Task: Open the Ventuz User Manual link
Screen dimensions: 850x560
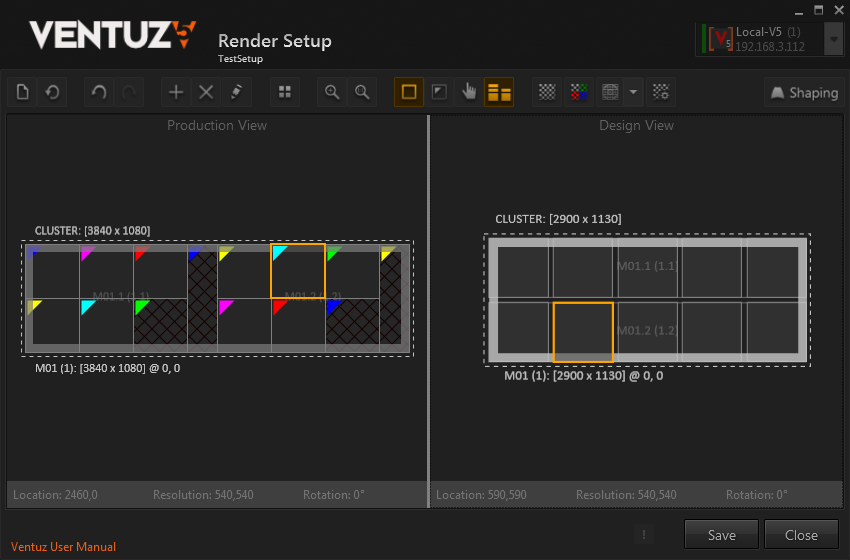Action: pos(63,547)
